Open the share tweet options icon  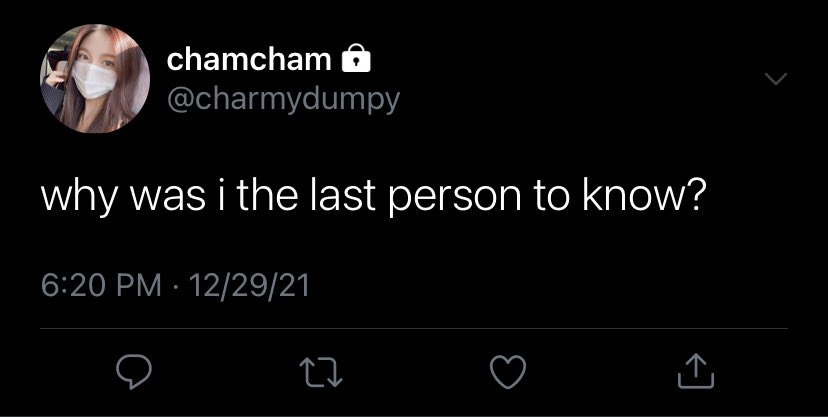(x=696, y=371)
